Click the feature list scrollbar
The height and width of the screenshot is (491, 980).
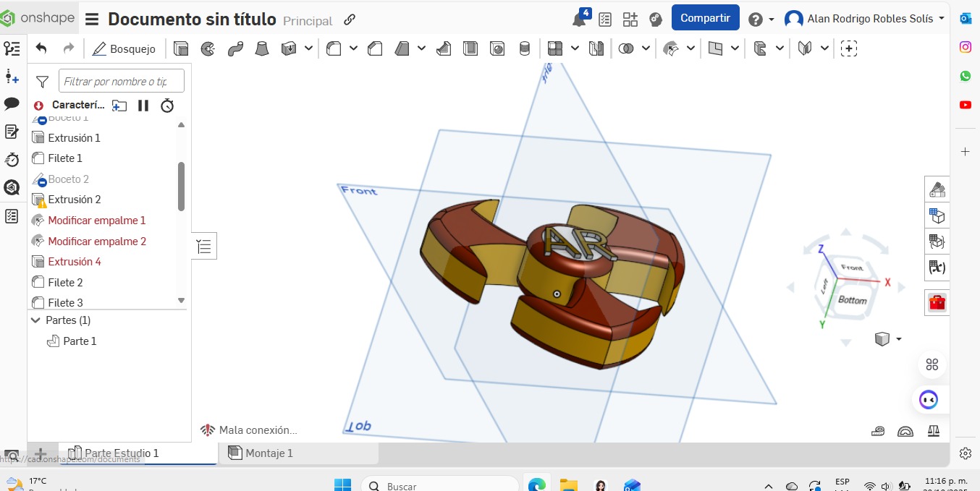coord(182,187)
